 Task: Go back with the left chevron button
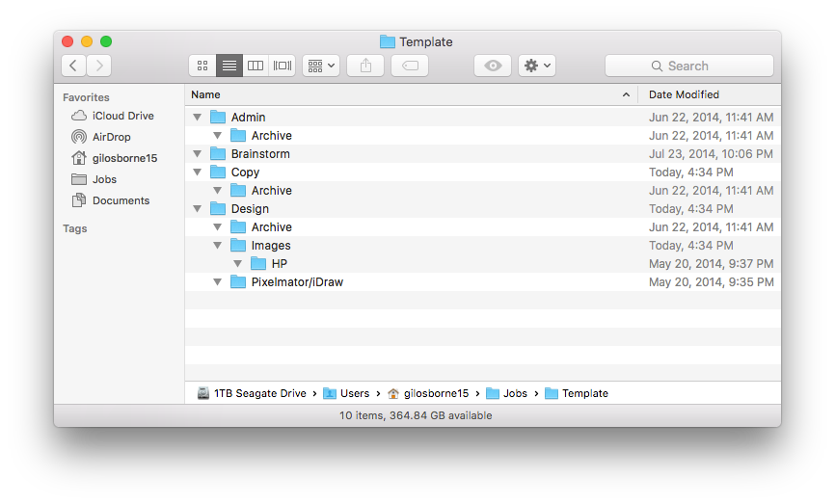(x=73, y=66)
